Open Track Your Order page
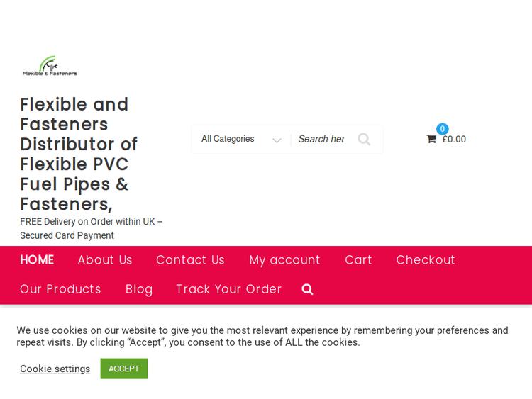 228,289
